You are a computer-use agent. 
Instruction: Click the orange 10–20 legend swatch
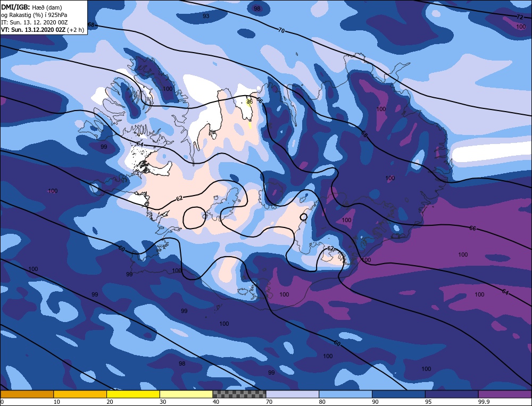(80, 394)
